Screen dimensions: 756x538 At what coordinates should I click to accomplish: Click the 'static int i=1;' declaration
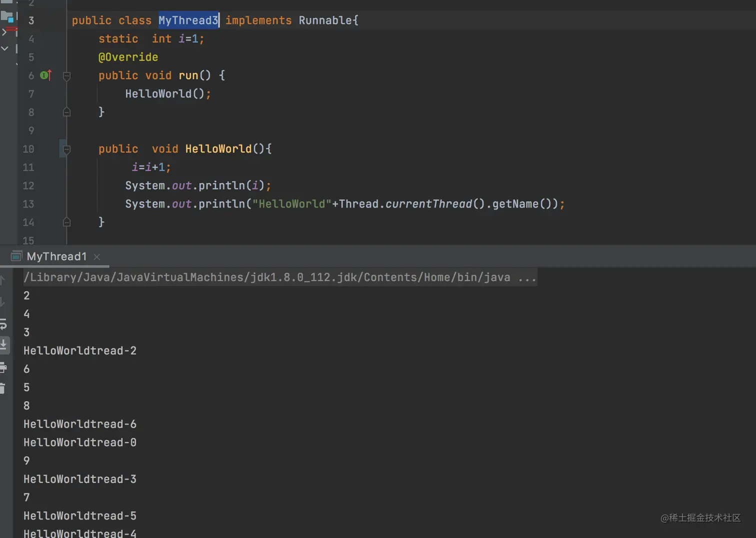tap(151, 39)
